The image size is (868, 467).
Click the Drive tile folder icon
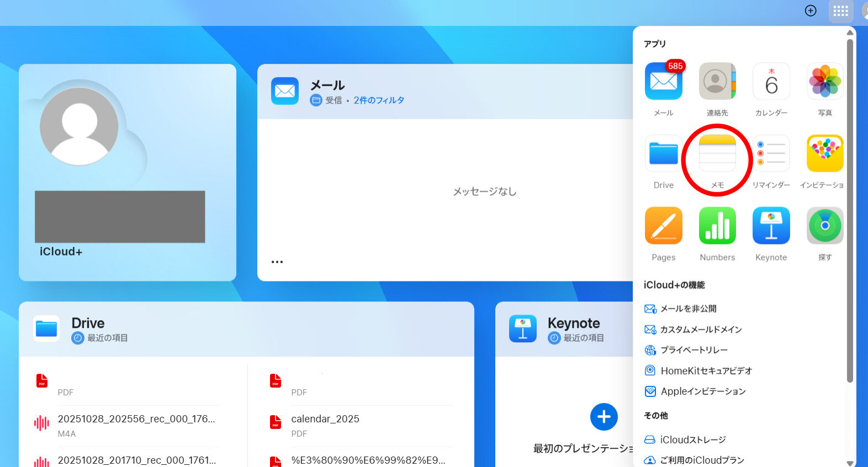(46, 329)
